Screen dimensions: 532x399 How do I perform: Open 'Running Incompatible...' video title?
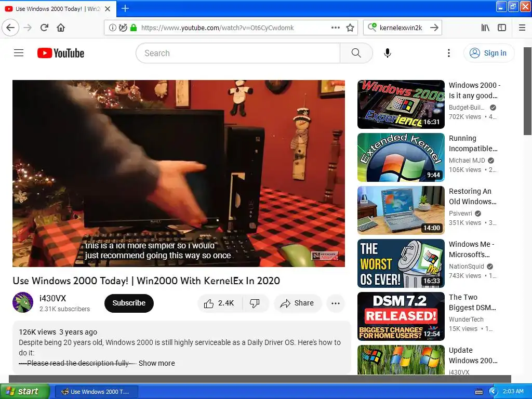473,143
